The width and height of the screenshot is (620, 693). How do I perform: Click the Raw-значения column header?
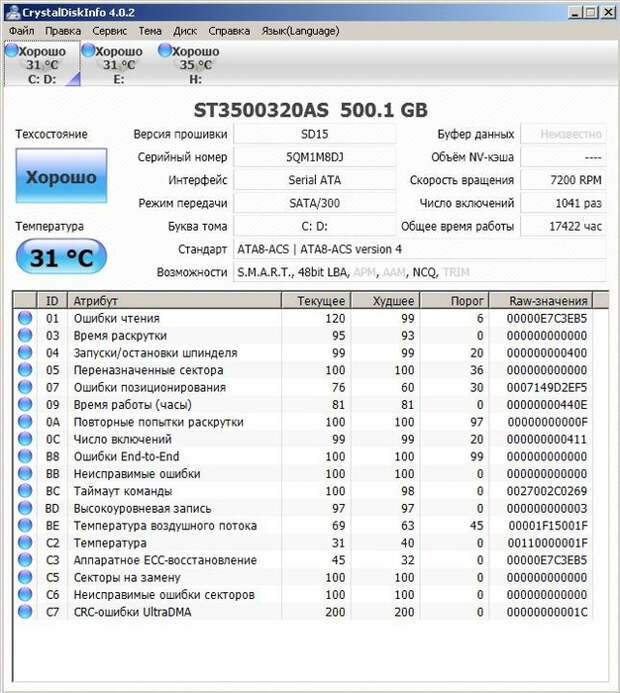coord(541,301)
